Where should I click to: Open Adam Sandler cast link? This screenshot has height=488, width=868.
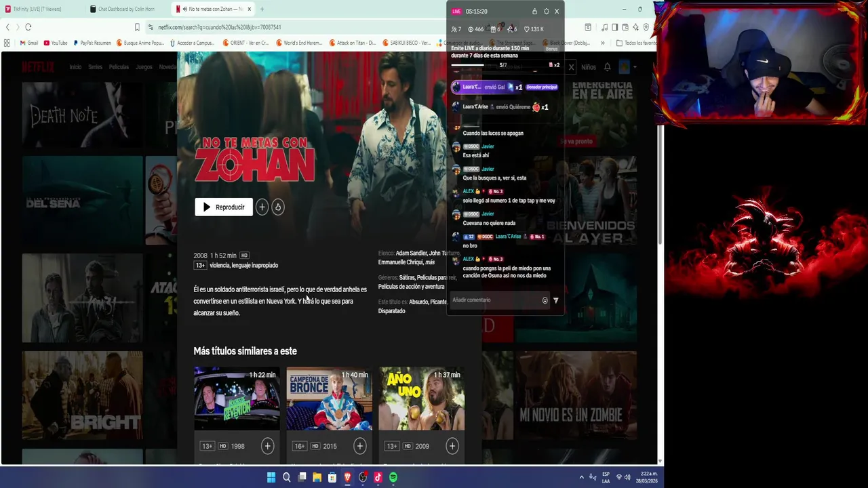(x=411, y=253)
